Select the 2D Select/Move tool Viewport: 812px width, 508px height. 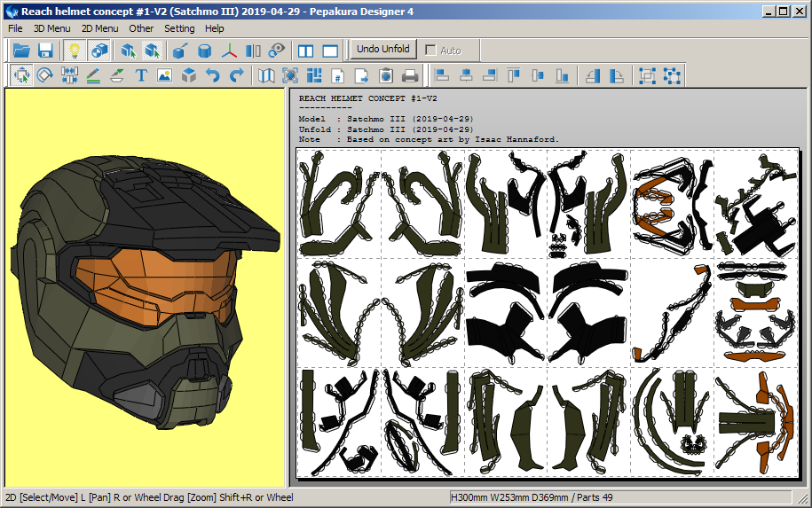point(21,75)
